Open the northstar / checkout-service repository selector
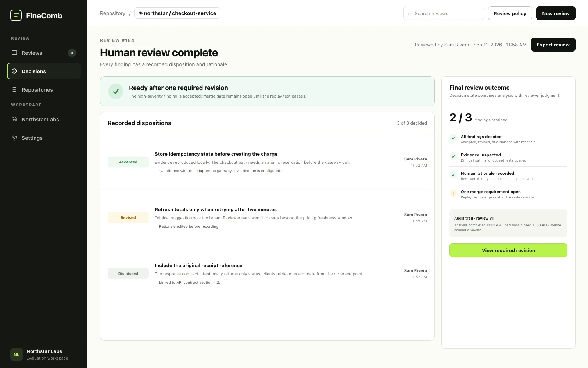This screenshot has height=368, width=588. coord(177,13)
